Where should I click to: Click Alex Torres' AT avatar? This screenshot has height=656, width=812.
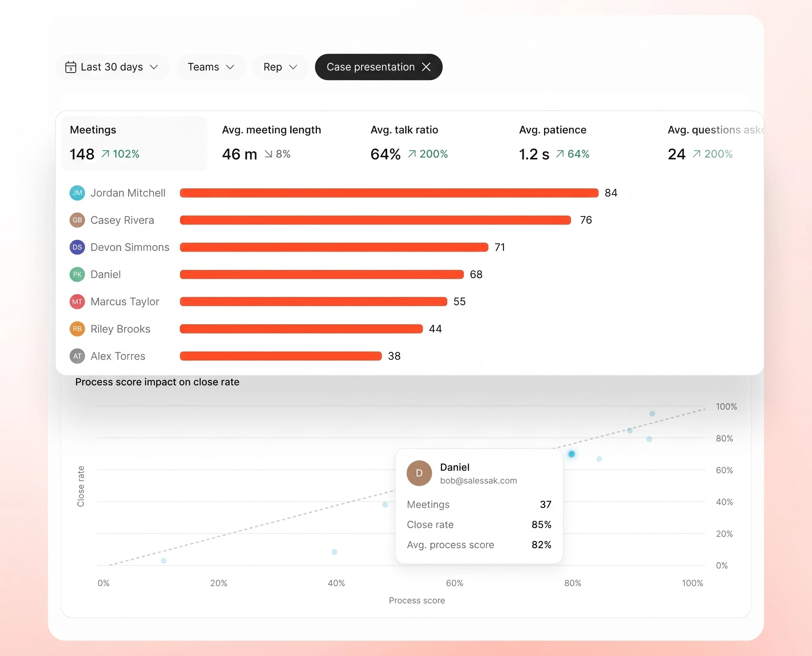click(77, 356)
